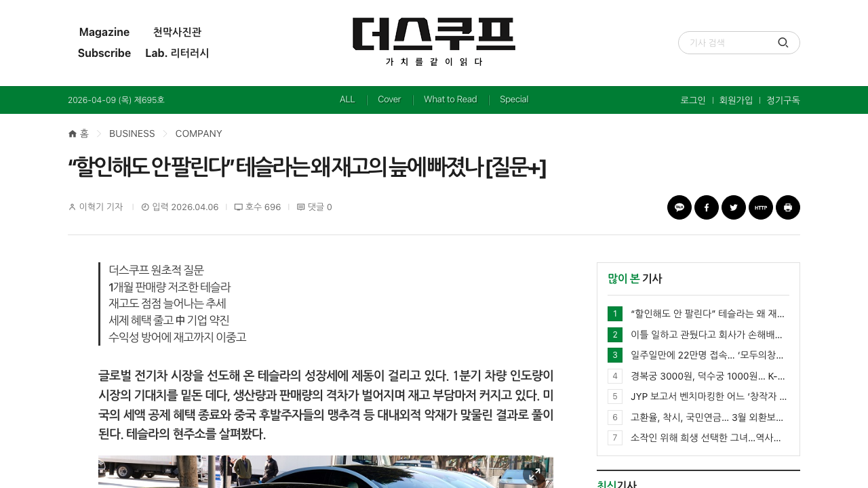The height and width of the screenshot is (488, 868).
Task: Click the date text 2026-04-09 (목) 제695호
Action: [x=116, y=100]
